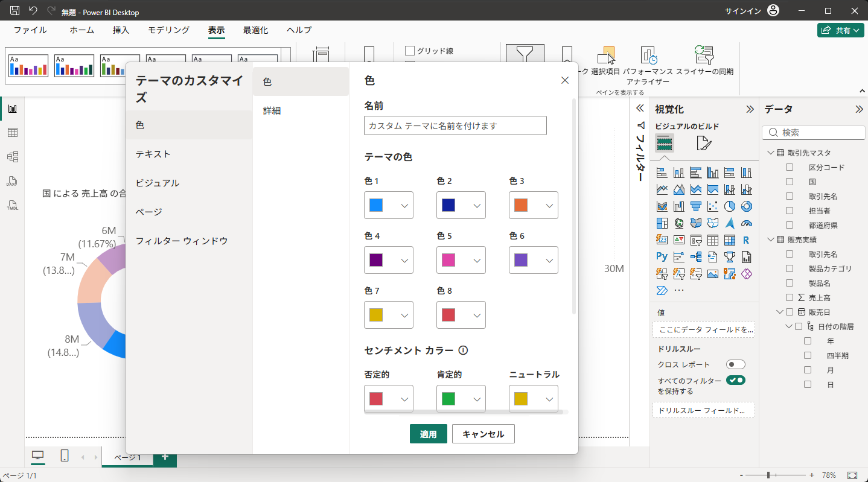
Task: Select the decomposition tree visual
Action: point(696,257)
